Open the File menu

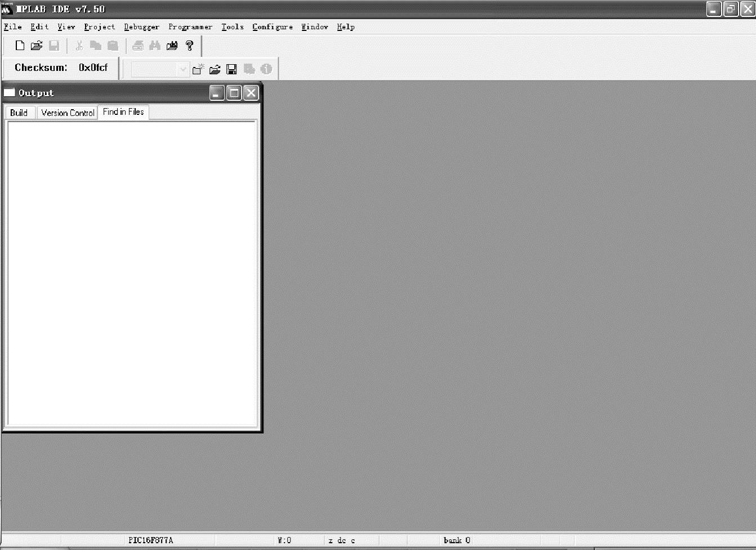tap(12, 26)
